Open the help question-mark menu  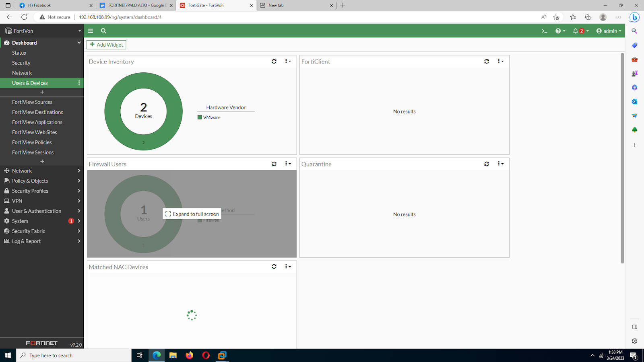[560, 31]
